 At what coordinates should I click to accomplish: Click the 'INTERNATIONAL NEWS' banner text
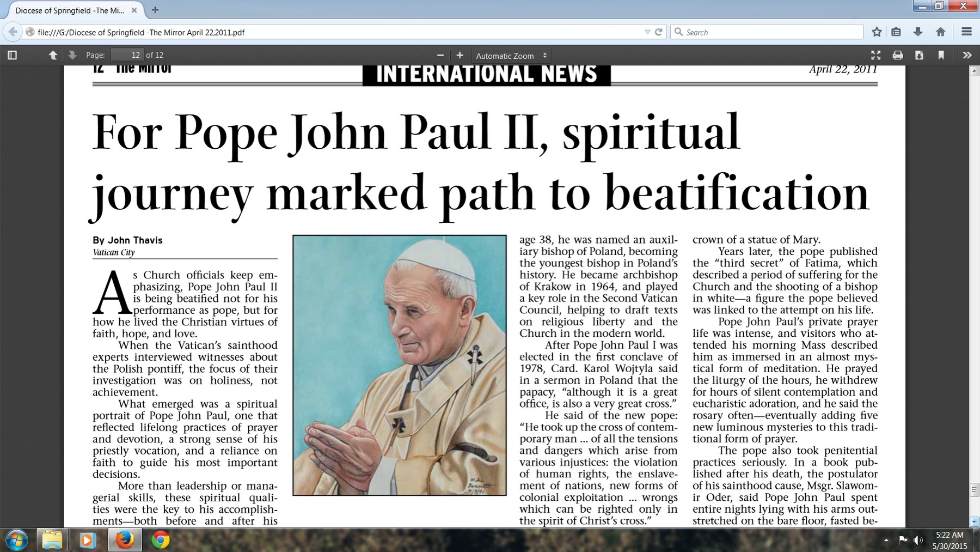(x=487, y=74)
